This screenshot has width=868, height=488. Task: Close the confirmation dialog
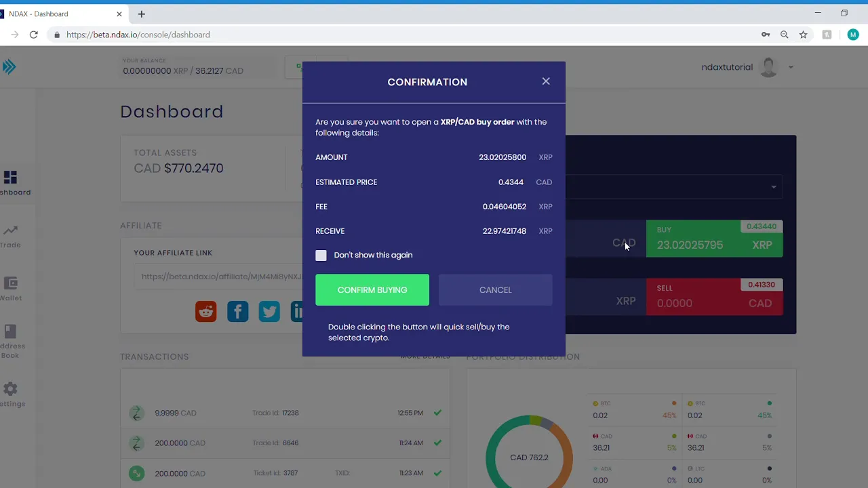tap(546, 81)
